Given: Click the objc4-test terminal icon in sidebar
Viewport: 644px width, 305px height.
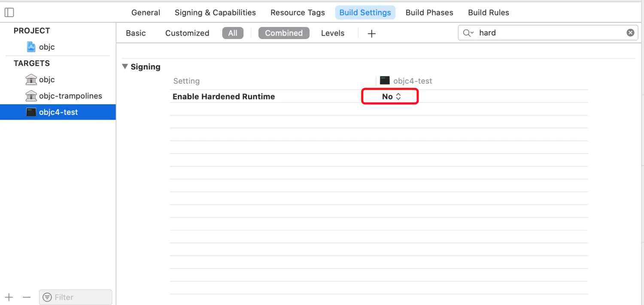Looking at the screenshot, I should click(x=31, y=112).
